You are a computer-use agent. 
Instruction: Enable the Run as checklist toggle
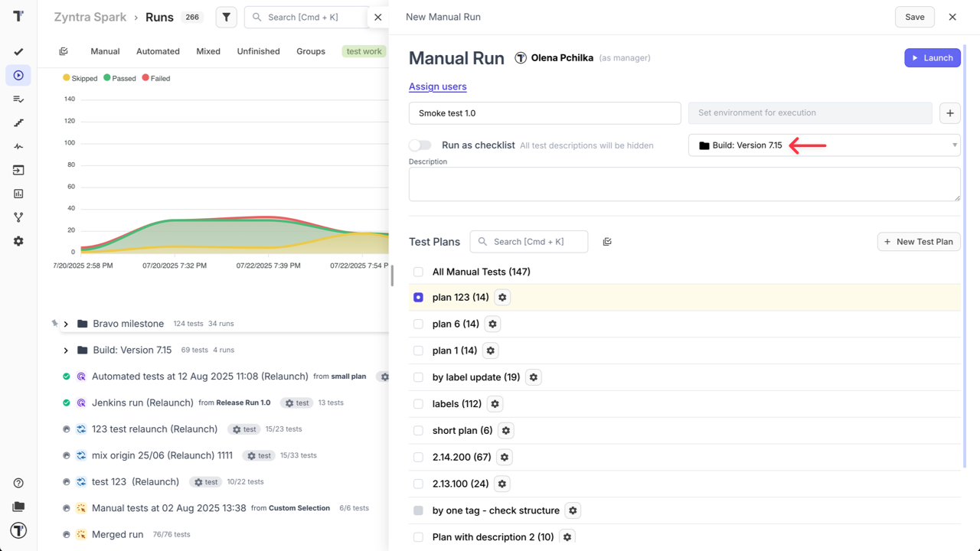420,145
